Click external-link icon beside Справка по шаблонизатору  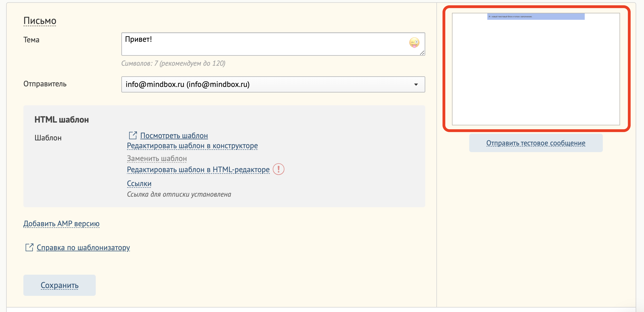pos(30,247)
